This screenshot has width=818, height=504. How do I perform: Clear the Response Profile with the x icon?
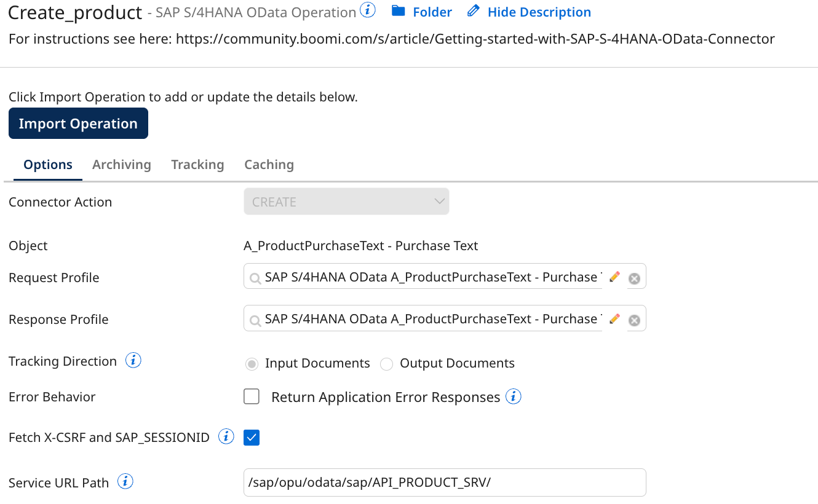tap(634, 318)
